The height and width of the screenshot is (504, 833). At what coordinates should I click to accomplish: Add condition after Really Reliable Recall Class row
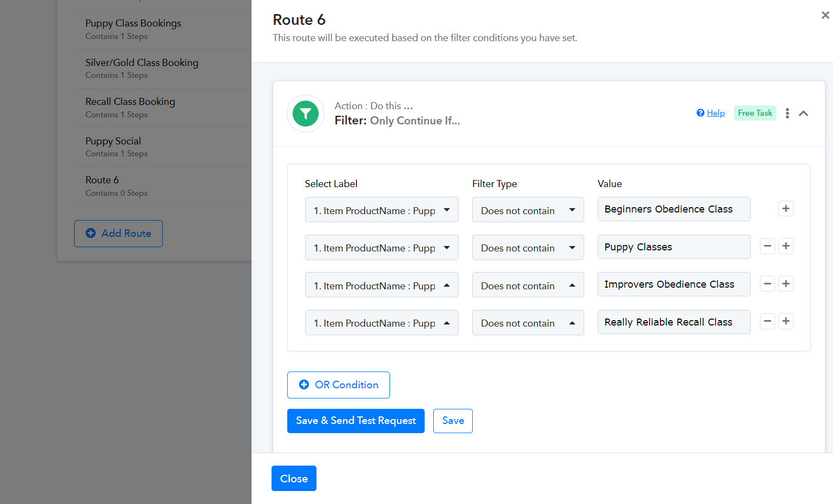click(x=786, y=321)
